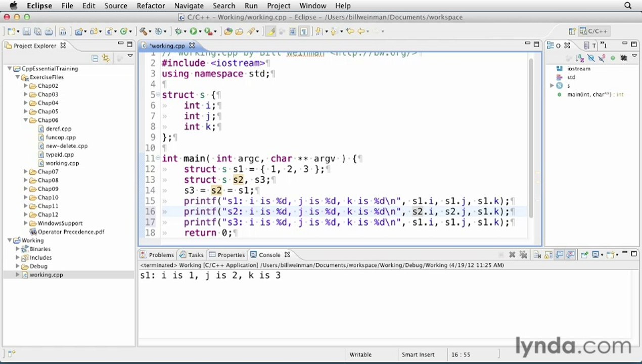Open the Navigate menu
Image resolution: width=642 pixels, height=364 pixels.
click(189, 6)
